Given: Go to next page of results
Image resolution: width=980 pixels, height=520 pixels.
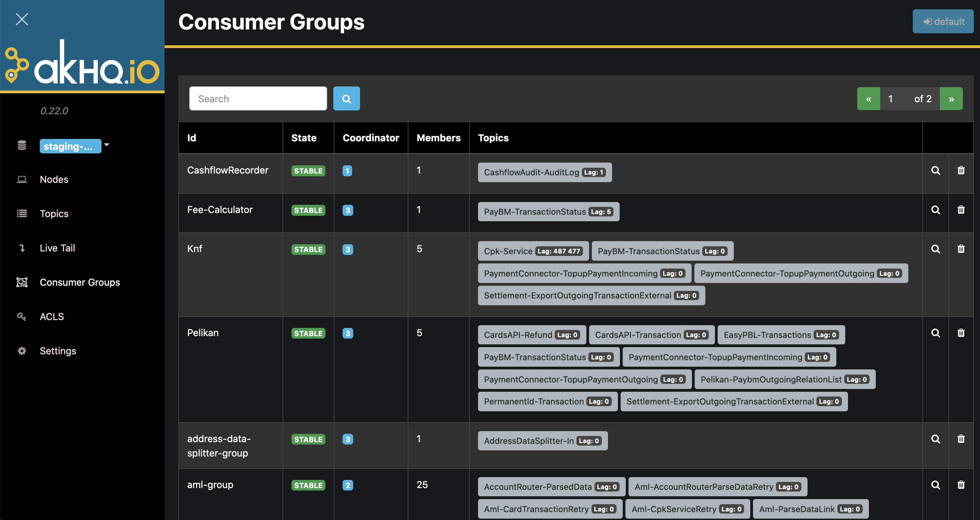Looking at the screenshot, I should pyautogui.click(x=951, y=99).
